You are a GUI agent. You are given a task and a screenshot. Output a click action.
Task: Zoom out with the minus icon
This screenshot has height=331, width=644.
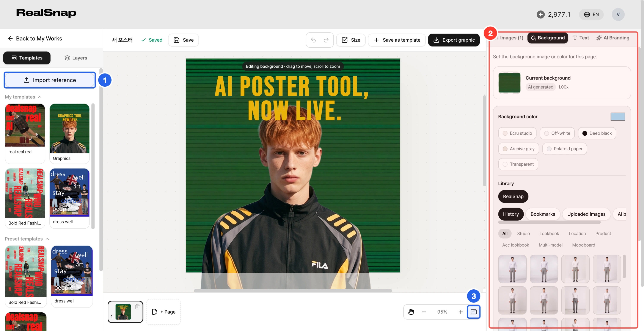[424, 312]
